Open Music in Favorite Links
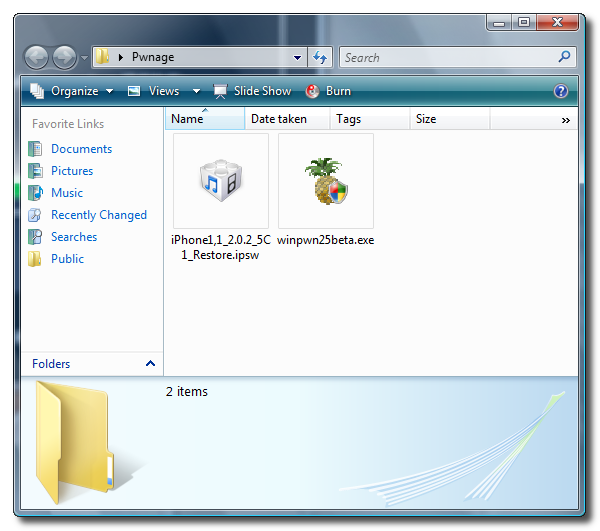The height and width of the screenshot is (531, 600). (x=67, y=192)
